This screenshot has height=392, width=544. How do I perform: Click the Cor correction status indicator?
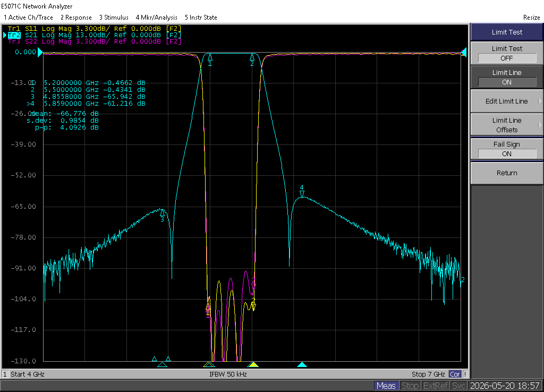[455, 374]
